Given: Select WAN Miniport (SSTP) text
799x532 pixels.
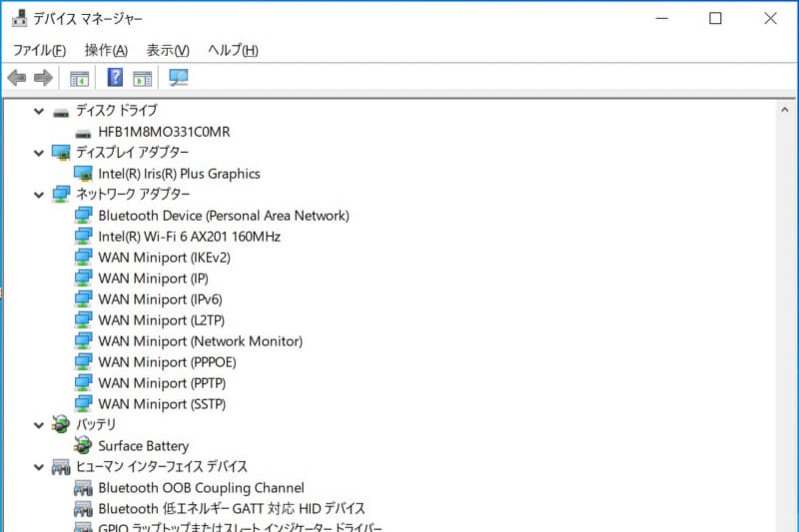Looking at the screenshot, I should tap(162, 403).
